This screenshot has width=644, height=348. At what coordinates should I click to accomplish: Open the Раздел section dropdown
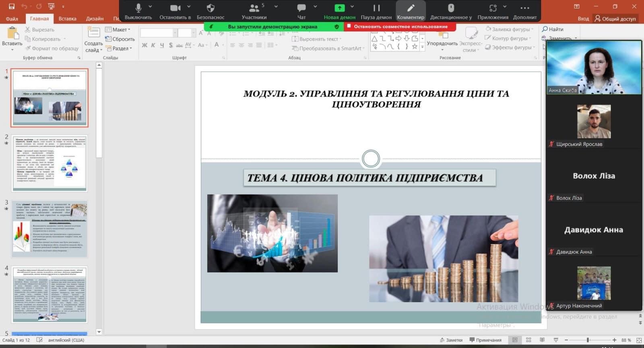[120, 48]
